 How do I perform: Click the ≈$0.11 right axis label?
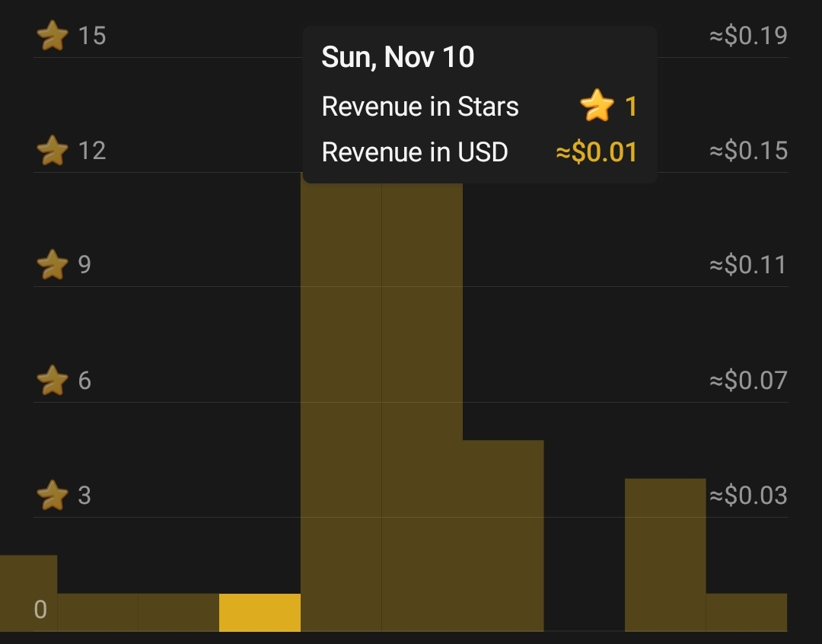click(748, 265)
